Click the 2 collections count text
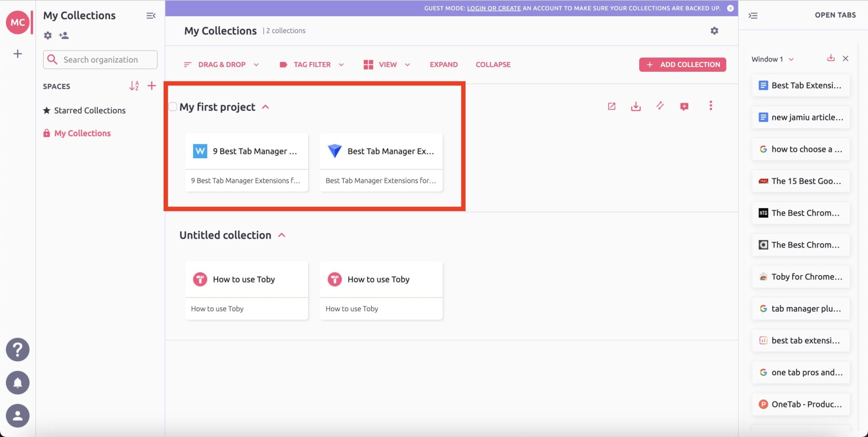Image resolution: width=868 pixels, height=437 pixels. coord(286,31)
